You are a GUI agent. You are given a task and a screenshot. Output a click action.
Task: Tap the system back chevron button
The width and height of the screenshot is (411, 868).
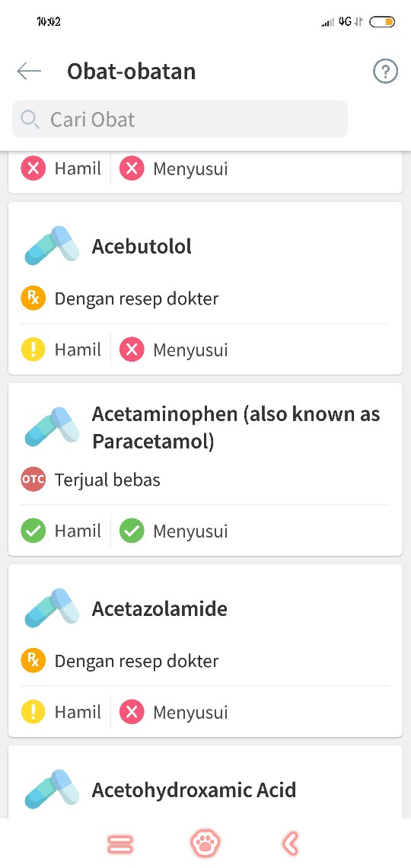point(291,844)
